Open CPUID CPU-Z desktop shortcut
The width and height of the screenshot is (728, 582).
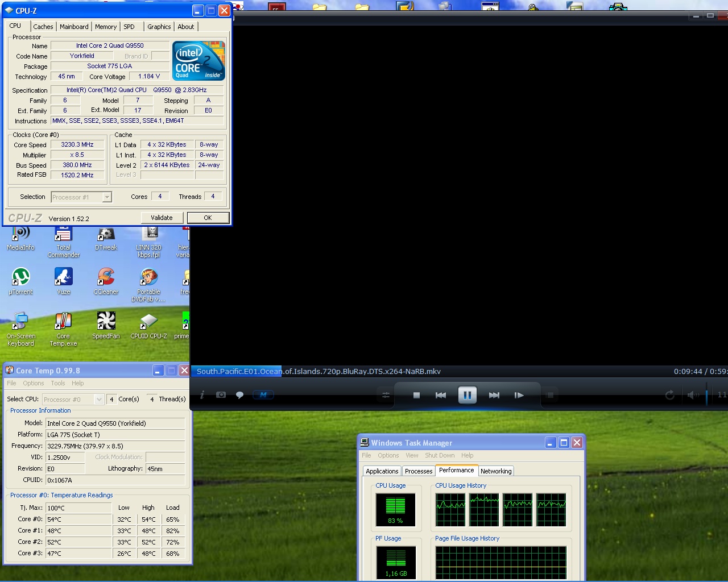[148, 326]
